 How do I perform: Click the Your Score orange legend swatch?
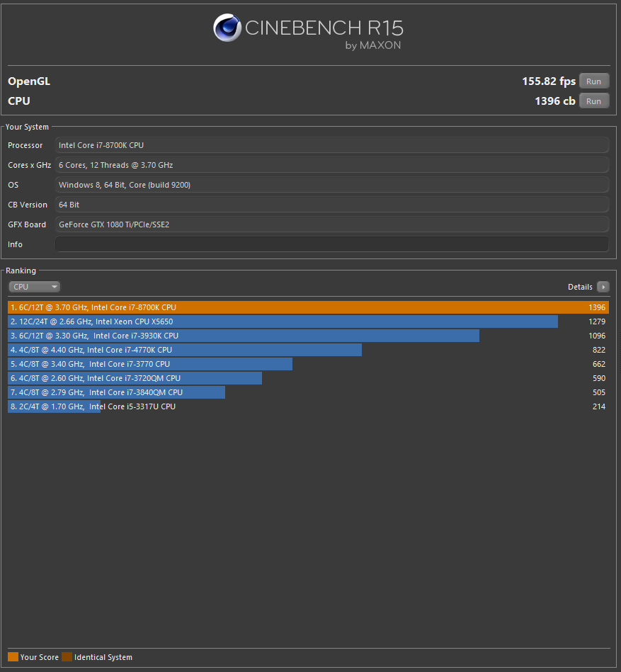[x=13, y=657]
